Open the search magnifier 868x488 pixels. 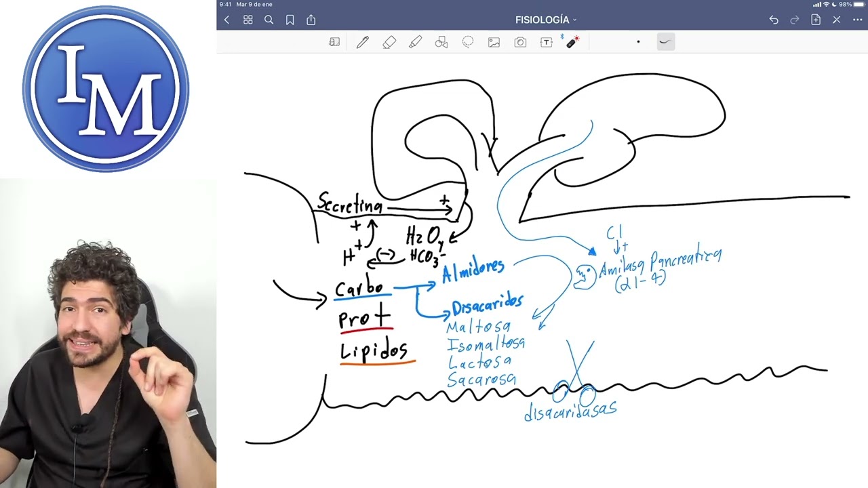tap(269, 20)
